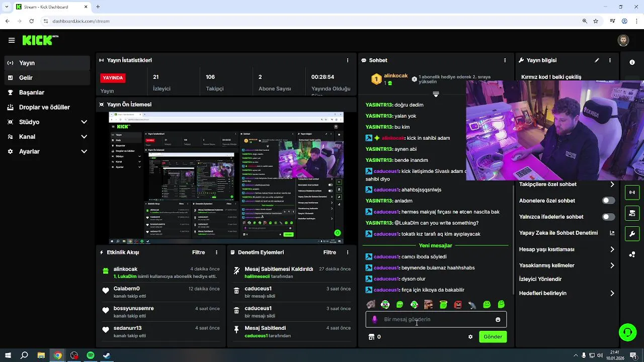
Task: Click the 00:28:54 stream duration
Action: (x=323, y=77)
